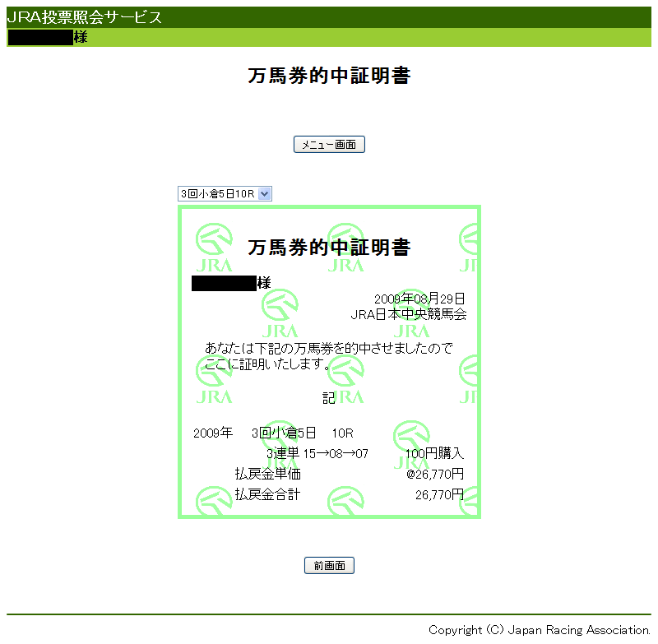Open the 3回小倉5日10R race dropdown
Image resolution: width=658 pixels, height=644 pixels.
[x=225, y=193]
